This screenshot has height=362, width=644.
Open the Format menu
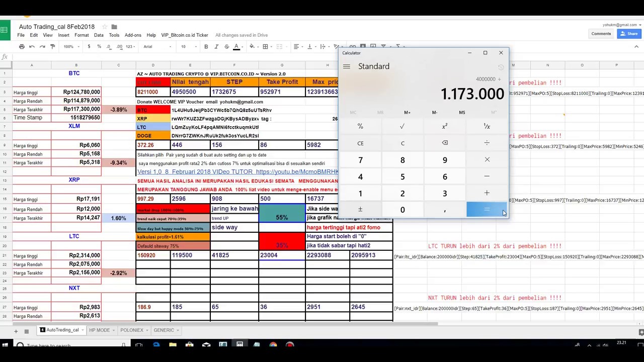click(82, 35)
